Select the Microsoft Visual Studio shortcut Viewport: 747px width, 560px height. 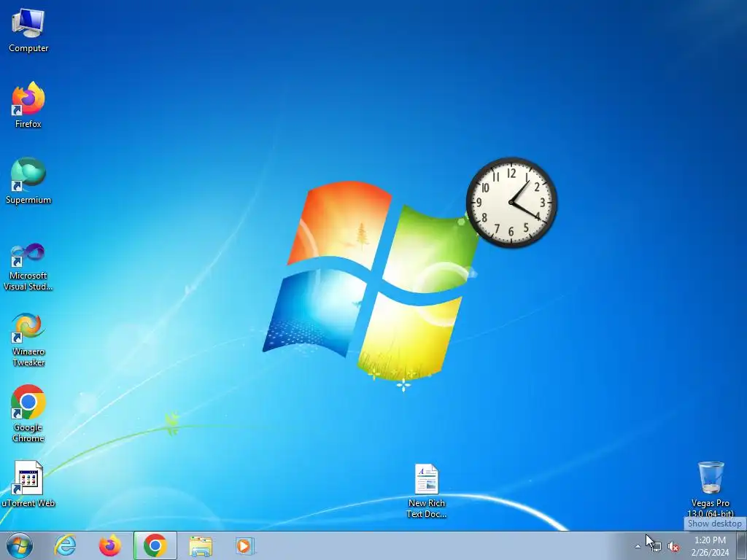[x=28, y=267]
